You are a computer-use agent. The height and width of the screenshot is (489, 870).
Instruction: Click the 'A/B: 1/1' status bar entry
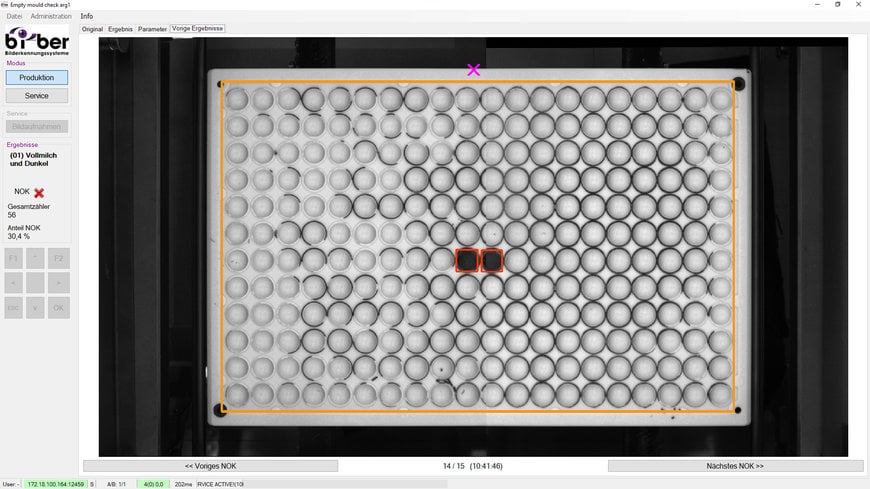pos(117,484)
